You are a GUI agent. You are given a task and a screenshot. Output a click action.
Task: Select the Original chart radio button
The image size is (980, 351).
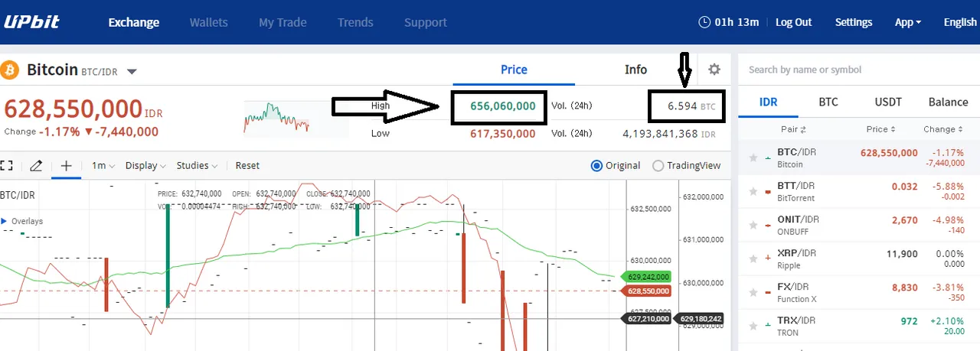tap(596, 165)
